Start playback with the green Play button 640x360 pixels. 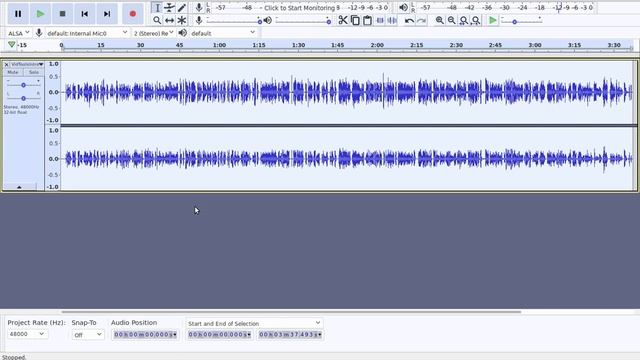pos(40,13)
